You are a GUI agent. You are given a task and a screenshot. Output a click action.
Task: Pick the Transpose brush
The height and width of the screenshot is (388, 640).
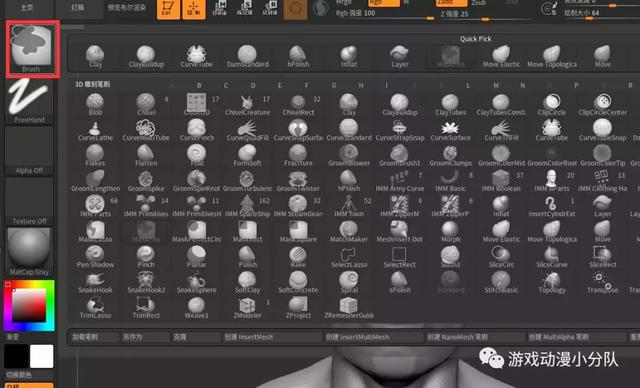pyautogui.click(x=602, y=282)
